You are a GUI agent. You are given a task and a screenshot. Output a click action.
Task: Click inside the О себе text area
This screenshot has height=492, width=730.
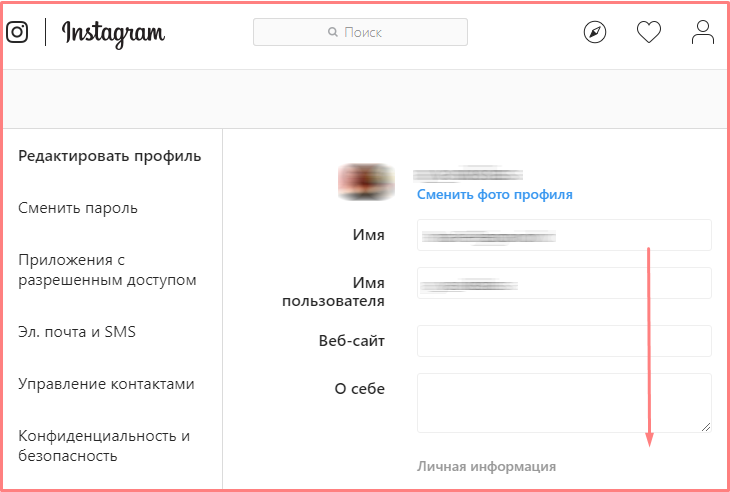[x=564, y=403]
